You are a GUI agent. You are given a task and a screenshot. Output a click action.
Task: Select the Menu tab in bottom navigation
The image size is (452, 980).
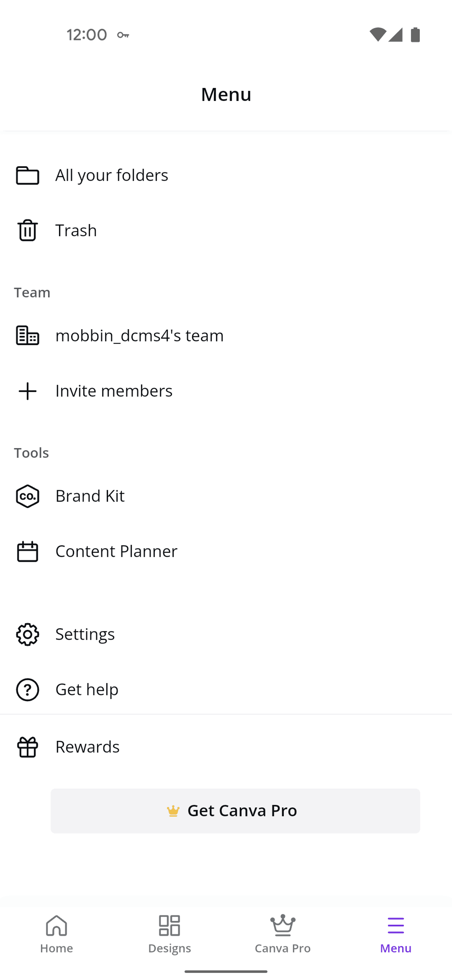pyautogui.click(x=396, y=934)
